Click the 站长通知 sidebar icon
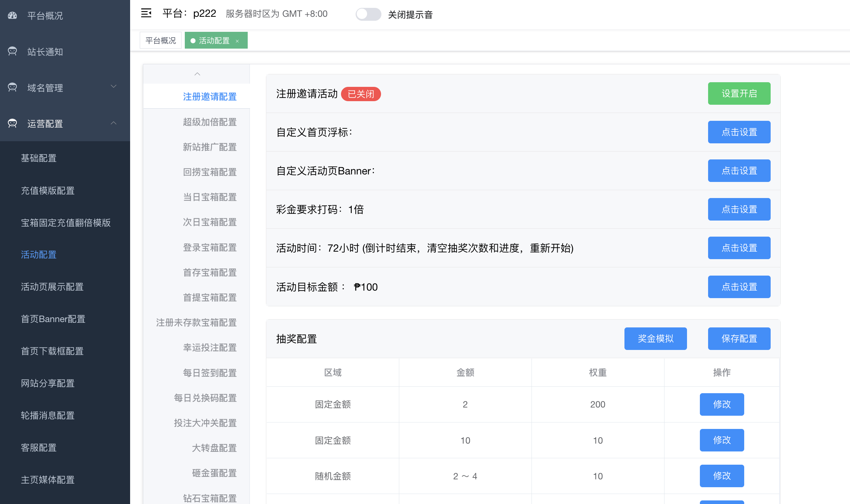850x504 pixels. (x=13, y=51)
